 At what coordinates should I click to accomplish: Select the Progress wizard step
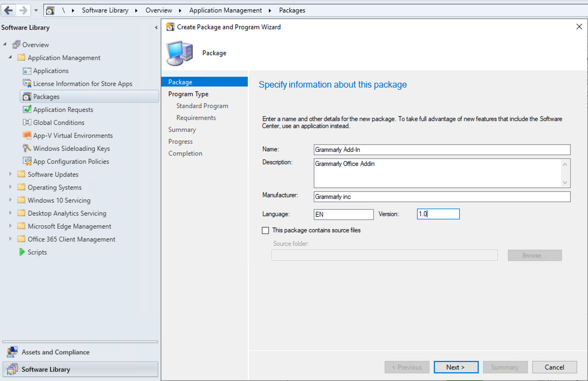[180, 142]
